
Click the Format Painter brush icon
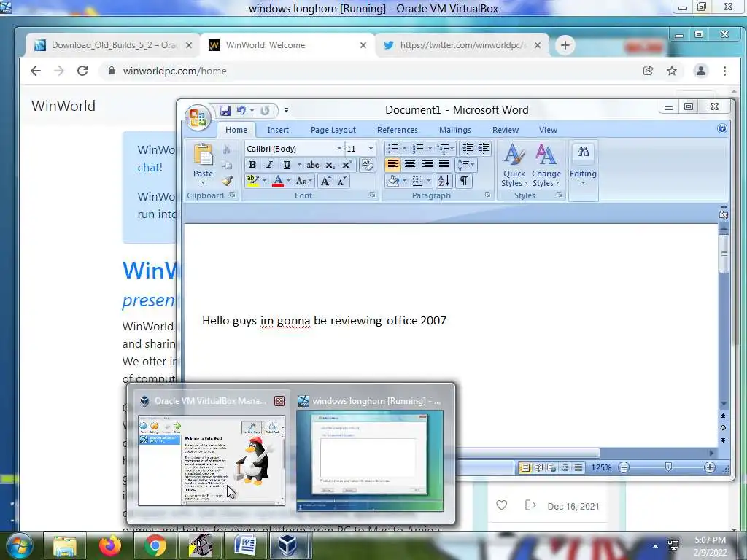[x=228, y=181]
